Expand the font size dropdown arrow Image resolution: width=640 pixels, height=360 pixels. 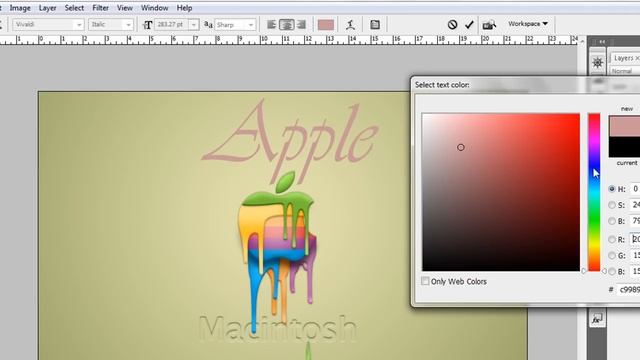(194, 25)
